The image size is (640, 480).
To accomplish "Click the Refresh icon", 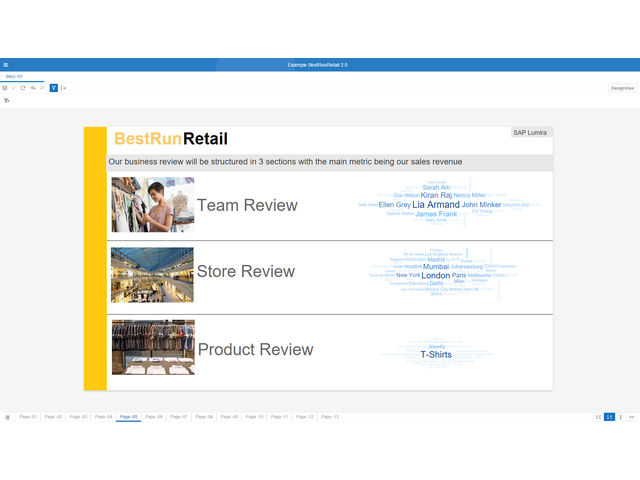I will (23, 88).
